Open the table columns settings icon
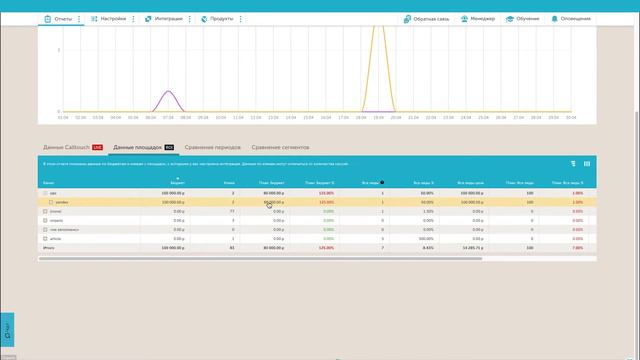Screen dimensions: 640x360 click(587, 164)
